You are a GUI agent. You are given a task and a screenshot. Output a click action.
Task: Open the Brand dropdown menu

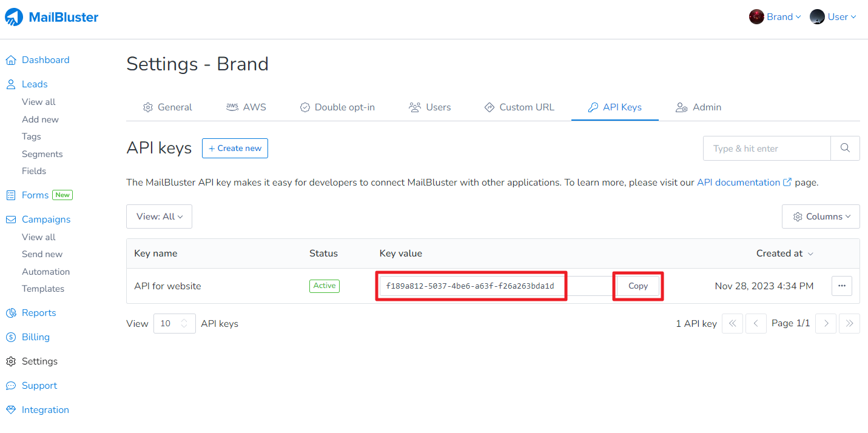(775, 17)
